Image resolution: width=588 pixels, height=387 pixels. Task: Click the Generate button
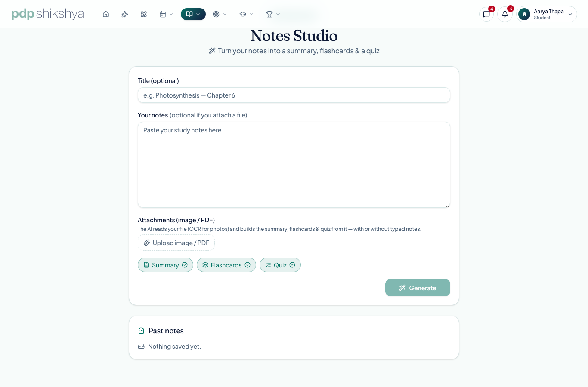pyautogui.click(x=418, y=288)
